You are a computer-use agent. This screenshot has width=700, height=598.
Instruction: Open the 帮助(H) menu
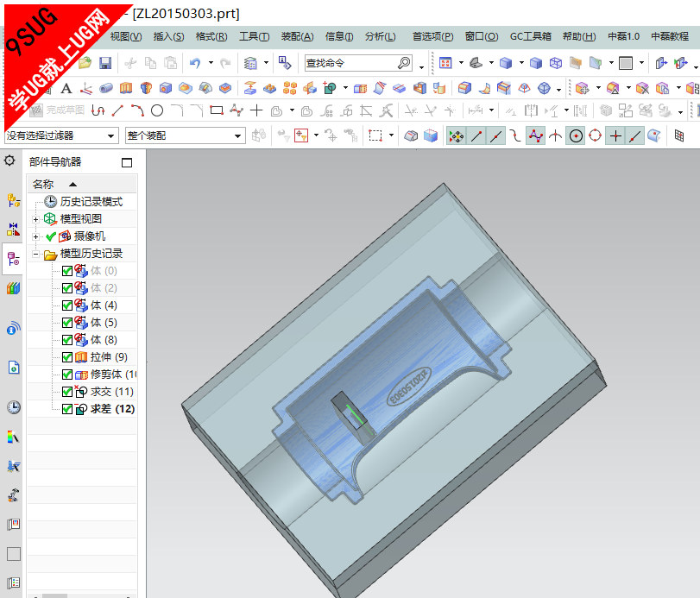click(x=579, y=36)
